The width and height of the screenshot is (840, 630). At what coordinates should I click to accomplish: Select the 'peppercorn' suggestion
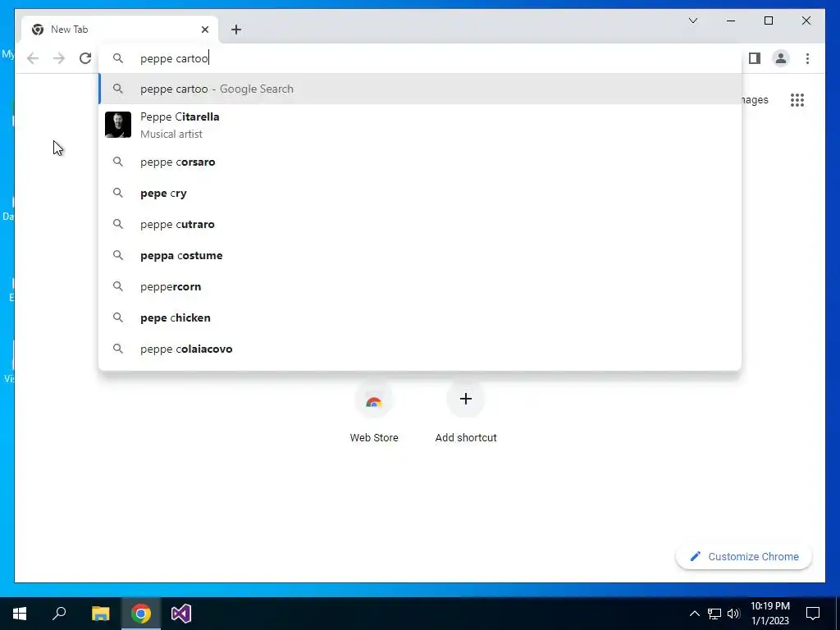coord(420,286)
